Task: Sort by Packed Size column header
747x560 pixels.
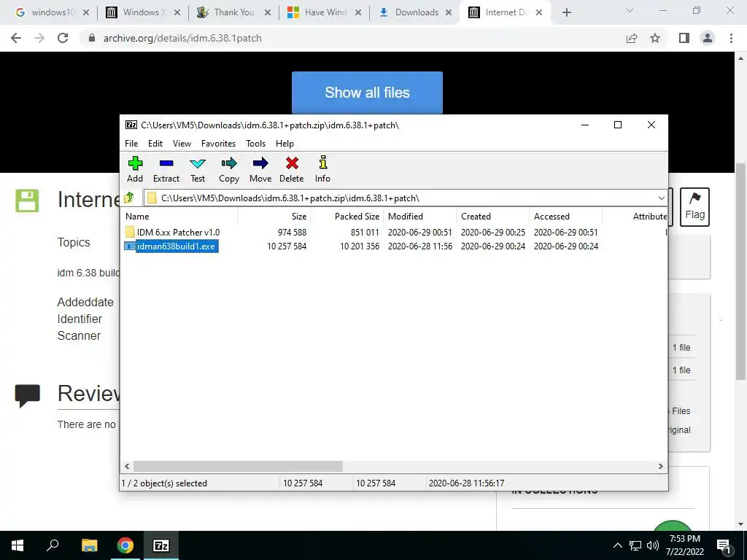Action: [x=347, y=216]
